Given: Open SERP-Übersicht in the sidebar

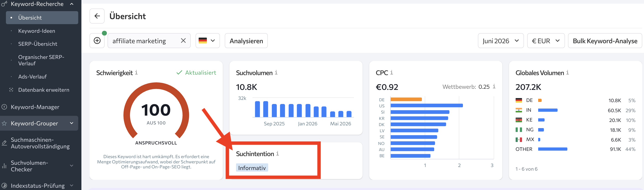Looking at the screenshot, I should (37, 44).
